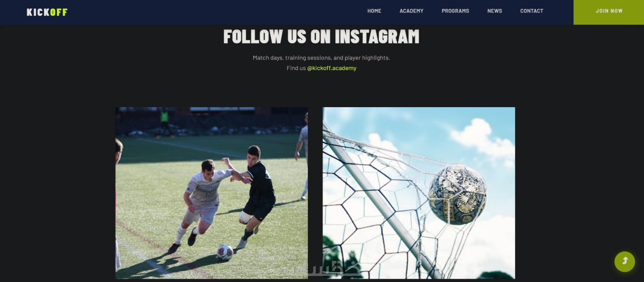
Task: Click the Follow Us On Instagram heading
Action: click(x=321, y=37)
